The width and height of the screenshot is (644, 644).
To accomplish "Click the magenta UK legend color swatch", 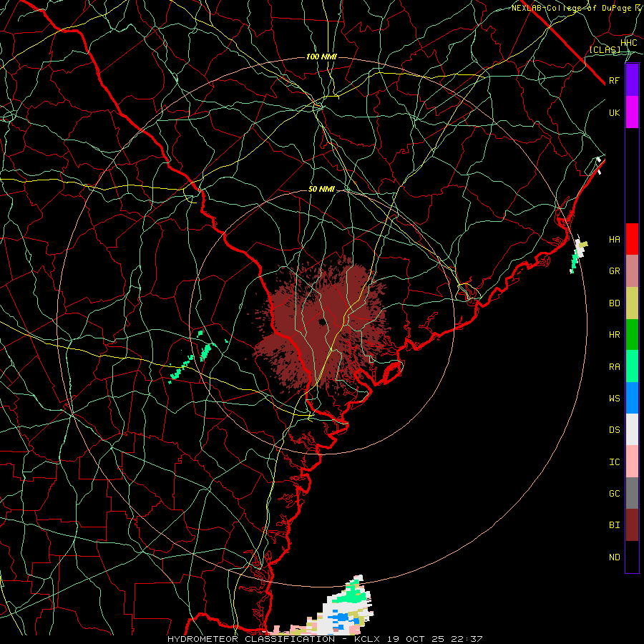I will point(632,112).
